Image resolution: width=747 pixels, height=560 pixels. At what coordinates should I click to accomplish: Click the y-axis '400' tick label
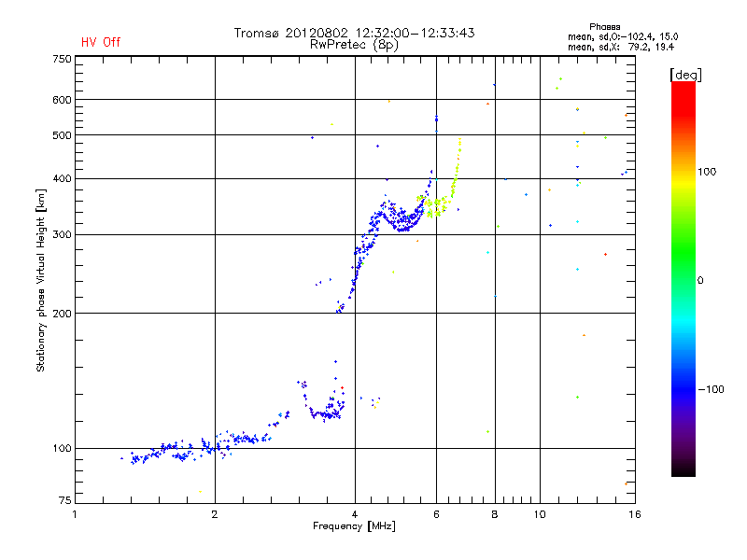pos(63,178)
